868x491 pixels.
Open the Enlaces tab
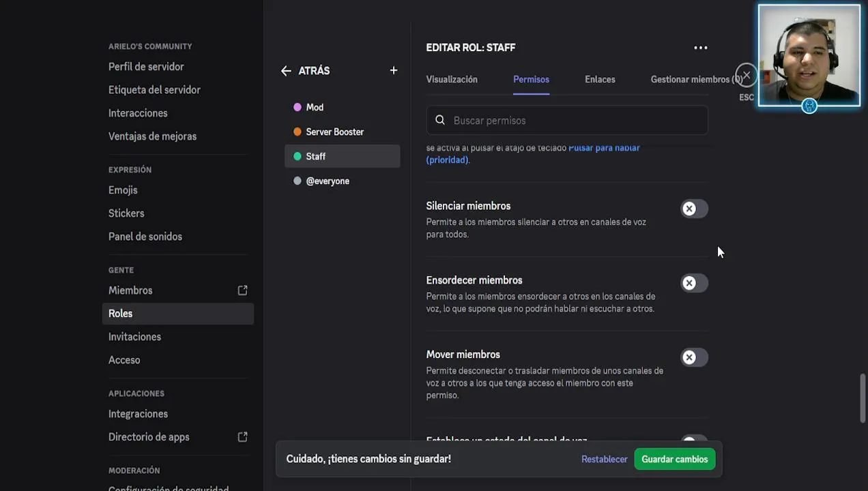(600, 80)
